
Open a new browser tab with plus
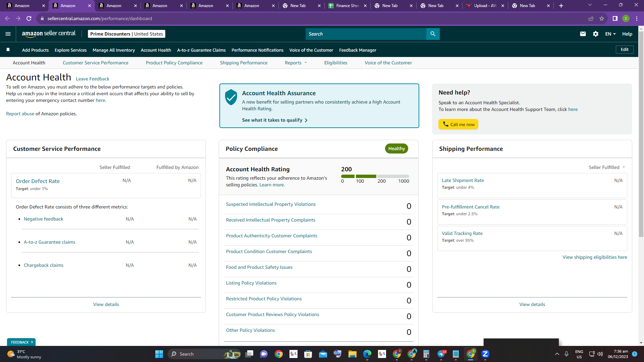[x=561, y=6]
